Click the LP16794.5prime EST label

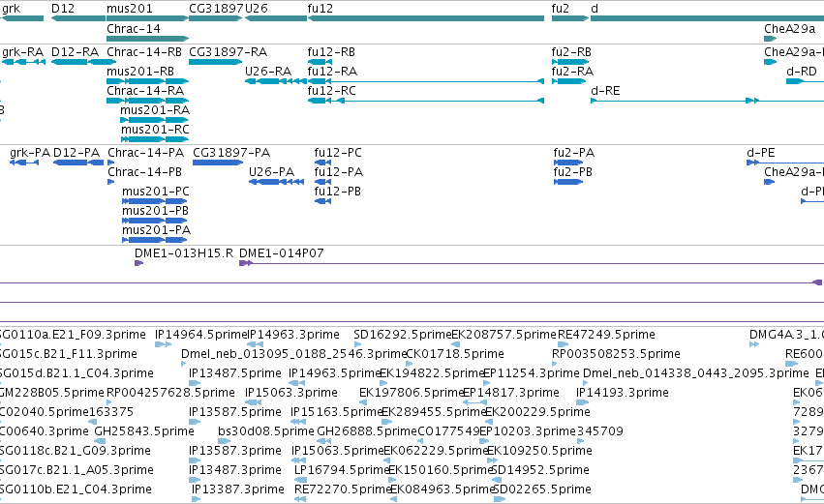click(x=342, y=470)
